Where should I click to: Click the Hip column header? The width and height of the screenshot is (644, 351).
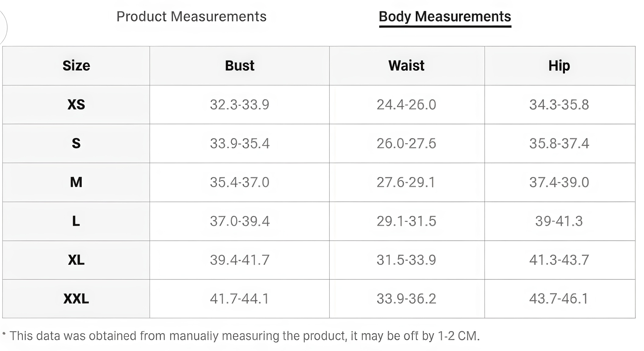[559, 66]
